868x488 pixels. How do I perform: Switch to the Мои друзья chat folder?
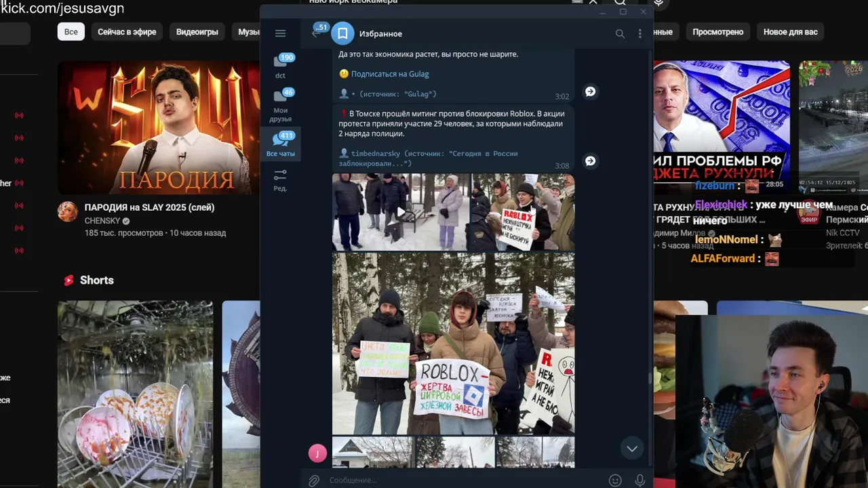tap(281, 106)
